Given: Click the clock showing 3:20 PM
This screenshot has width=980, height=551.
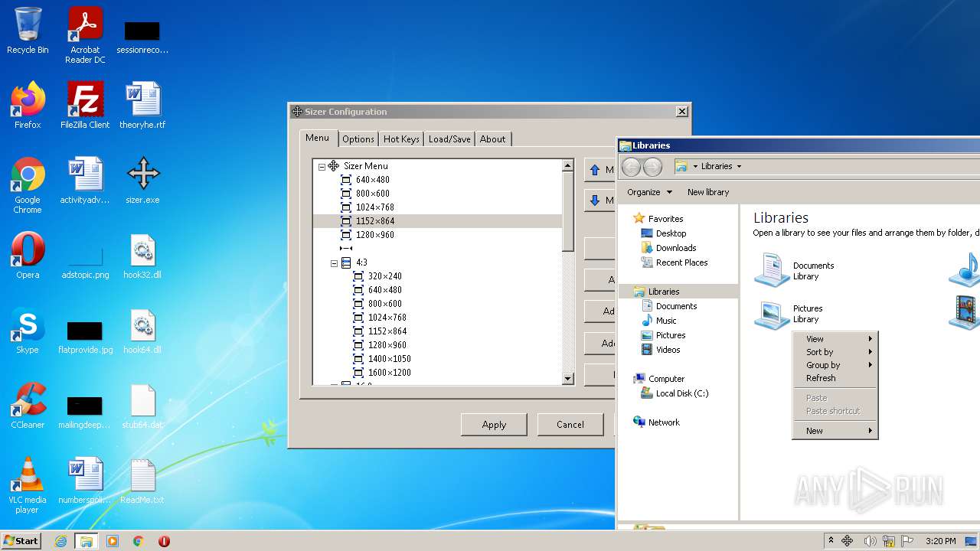Looking at the screenshot, I should (x=940, y=541).
